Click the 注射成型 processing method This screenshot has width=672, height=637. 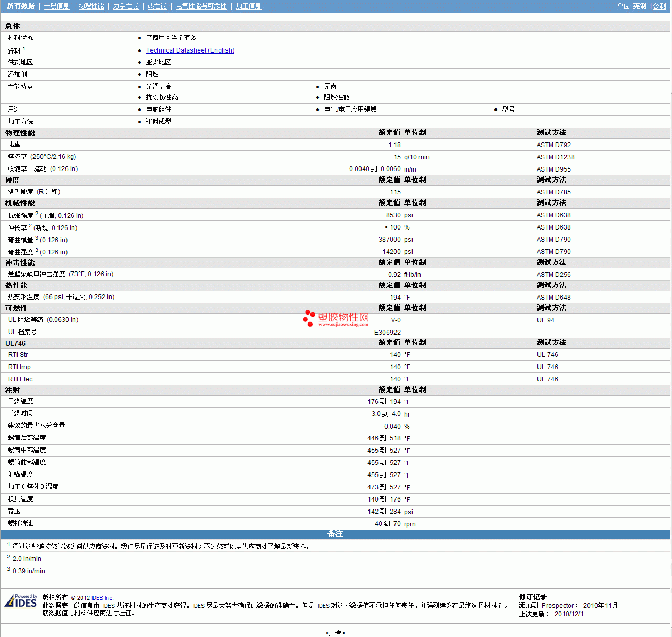tap(158, 122)
